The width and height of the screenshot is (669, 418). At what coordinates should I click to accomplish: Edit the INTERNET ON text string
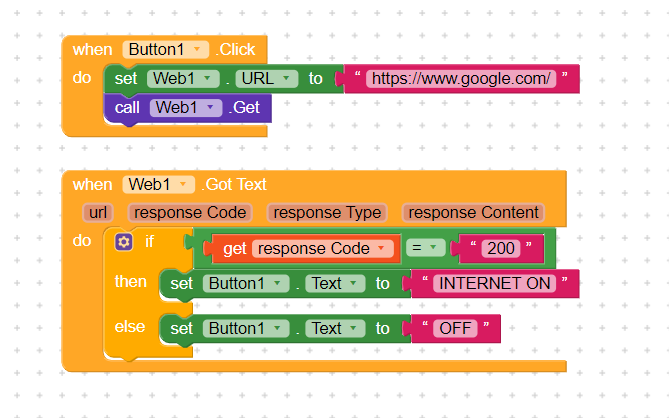tap(494, 283)
